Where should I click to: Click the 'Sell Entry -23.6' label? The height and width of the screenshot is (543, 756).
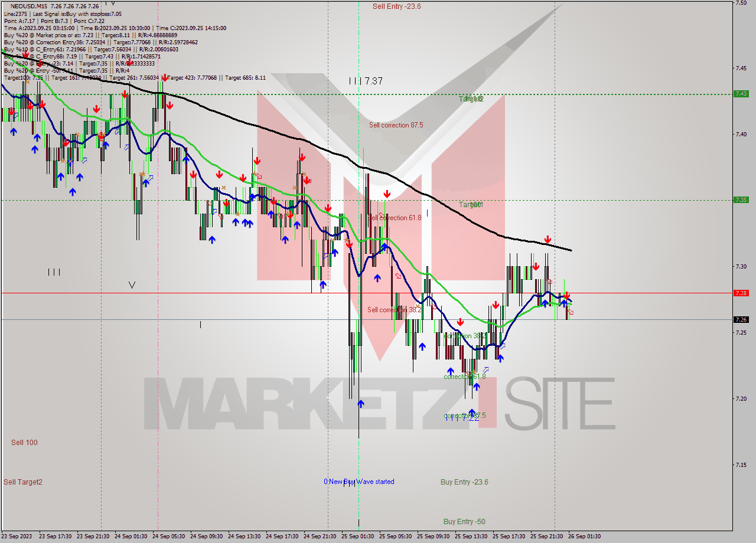[396, 6]
